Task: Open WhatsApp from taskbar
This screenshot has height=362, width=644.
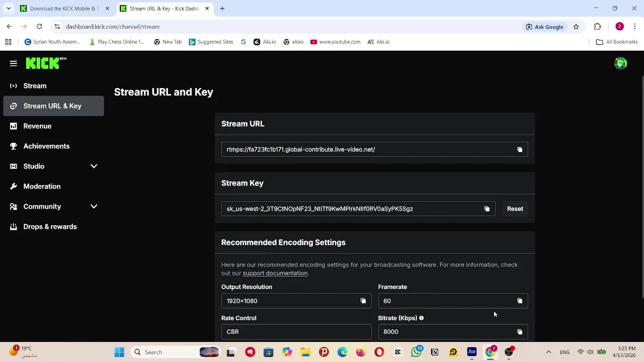Action: (x=417, y=352)
